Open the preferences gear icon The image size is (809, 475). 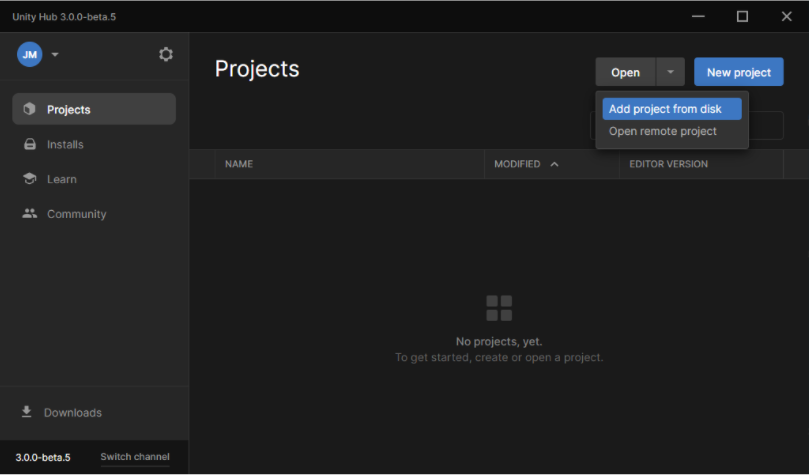pyautogui.click(x=166, y=55)
